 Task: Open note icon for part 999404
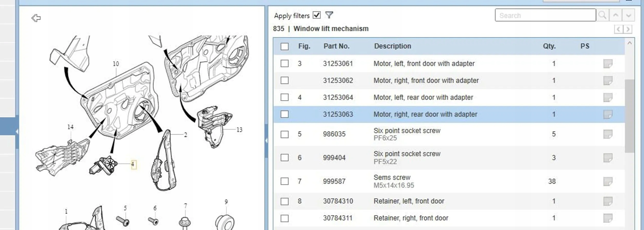coord(608,158)
